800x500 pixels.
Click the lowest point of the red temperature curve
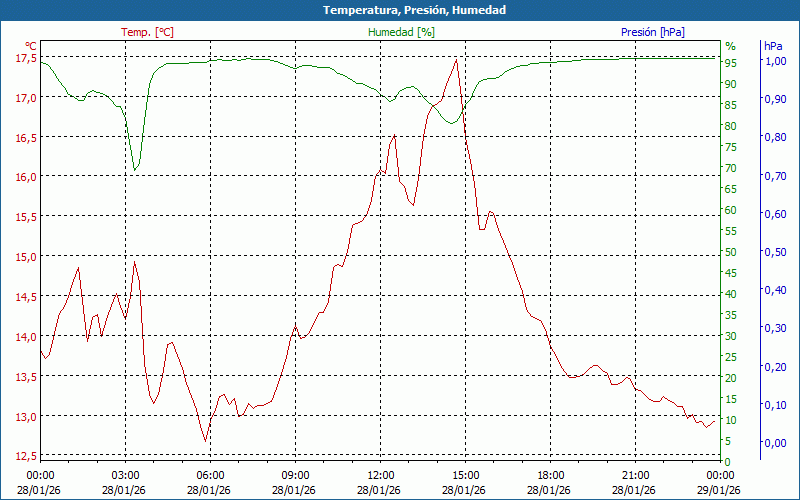(205, 440)
